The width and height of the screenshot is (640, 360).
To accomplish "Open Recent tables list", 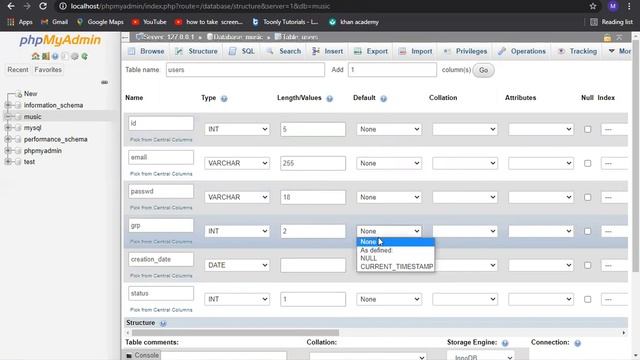I will 18,70.
